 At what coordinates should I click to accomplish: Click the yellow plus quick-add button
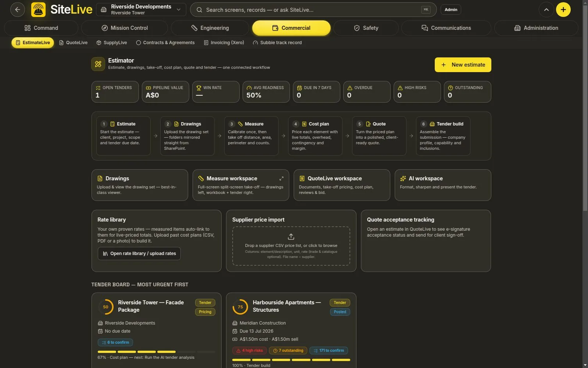563,10
